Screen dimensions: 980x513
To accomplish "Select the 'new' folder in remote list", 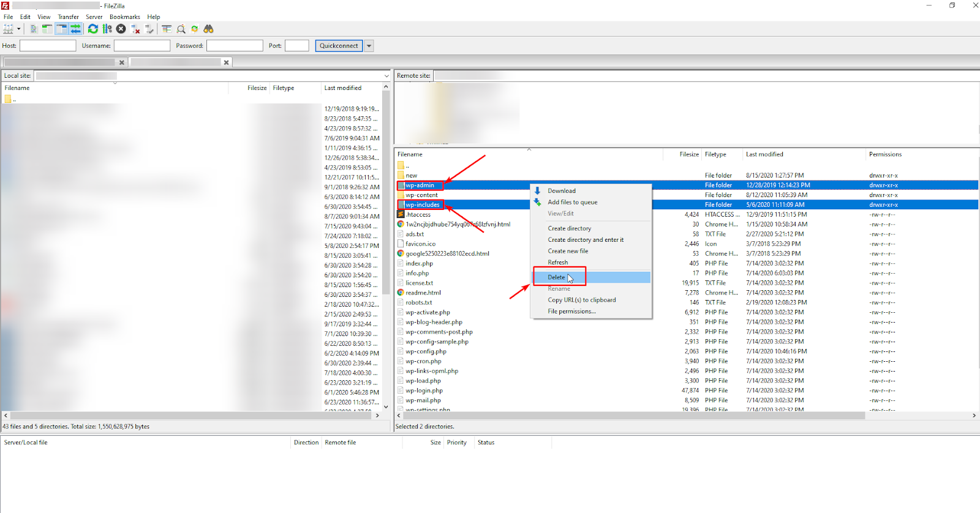I will pos(411,176).
